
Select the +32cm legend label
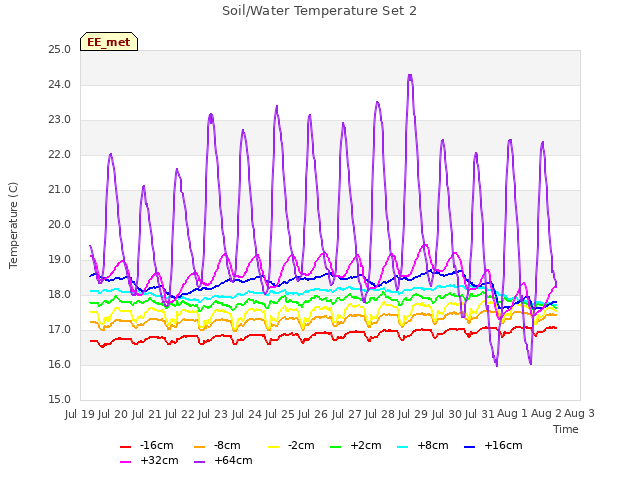pos(159,460)
